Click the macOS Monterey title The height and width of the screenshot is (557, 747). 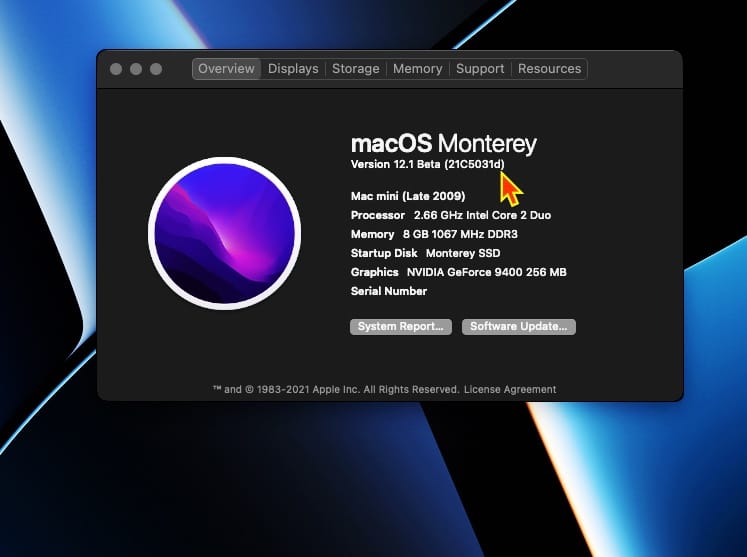pyautogui.click(x=444, y=143)
